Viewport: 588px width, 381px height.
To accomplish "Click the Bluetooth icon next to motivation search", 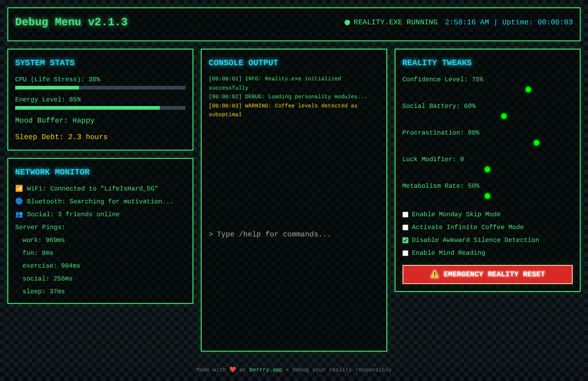I will (19, 201).
